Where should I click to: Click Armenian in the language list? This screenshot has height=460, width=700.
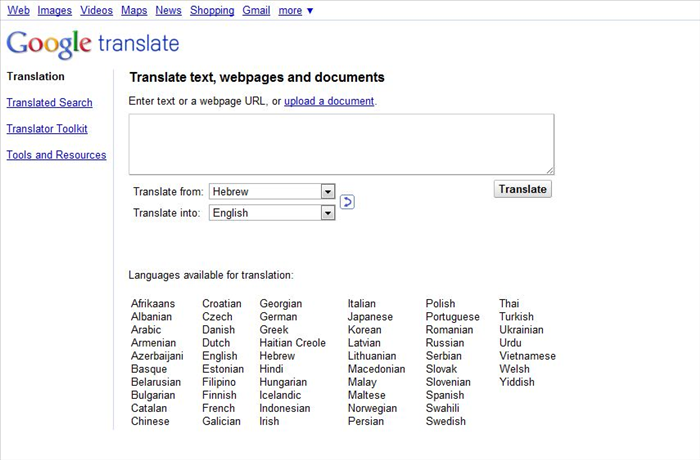(154, 343)
